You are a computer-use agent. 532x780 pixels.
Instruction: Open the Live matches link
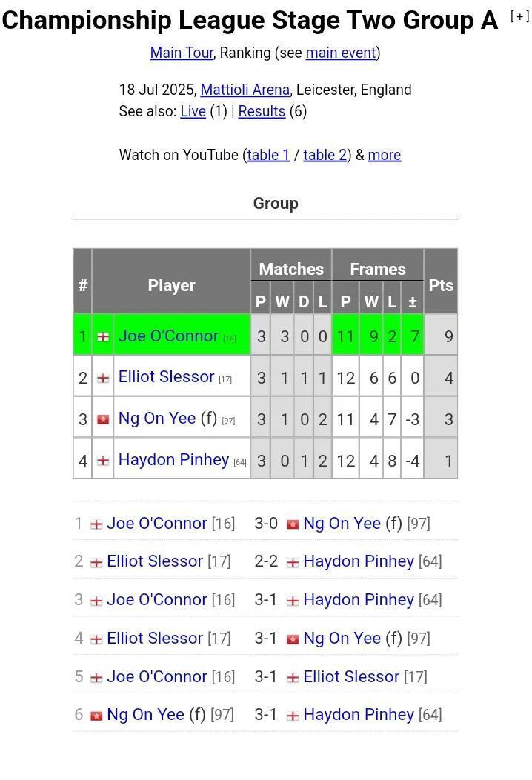click(x=193, y=111)
